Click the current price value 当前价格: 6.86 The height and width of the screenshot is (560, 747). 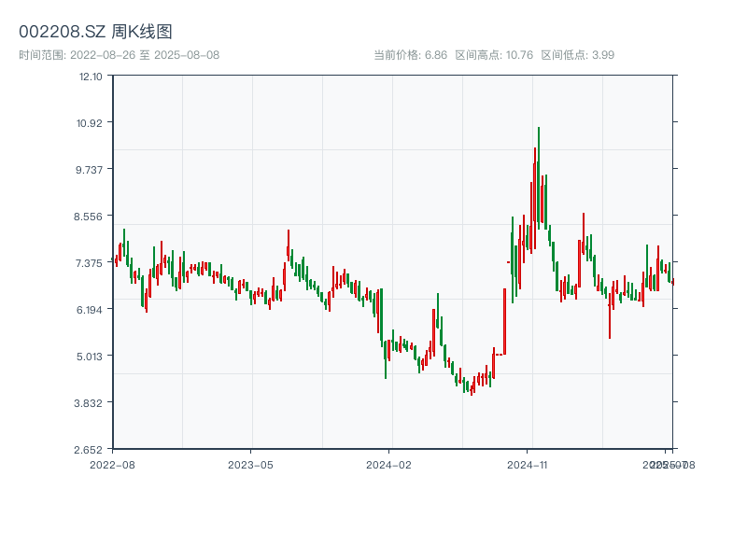pos(411,55)
